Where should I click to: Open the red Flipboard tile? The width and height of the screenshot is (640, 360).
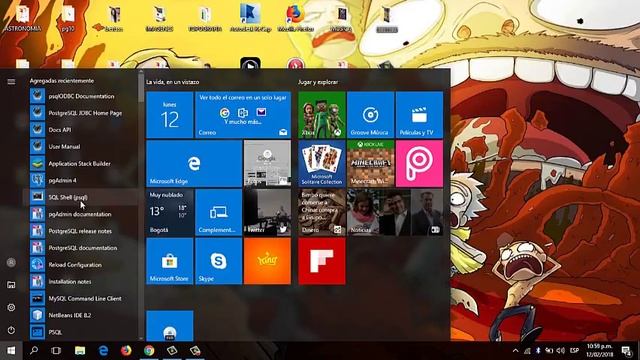322,261
